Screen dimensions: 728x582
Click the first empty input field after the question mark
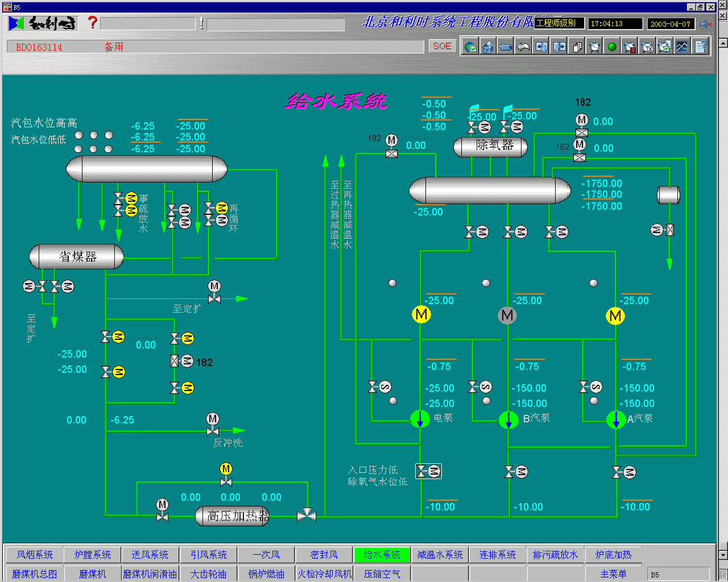coord(148,24)
